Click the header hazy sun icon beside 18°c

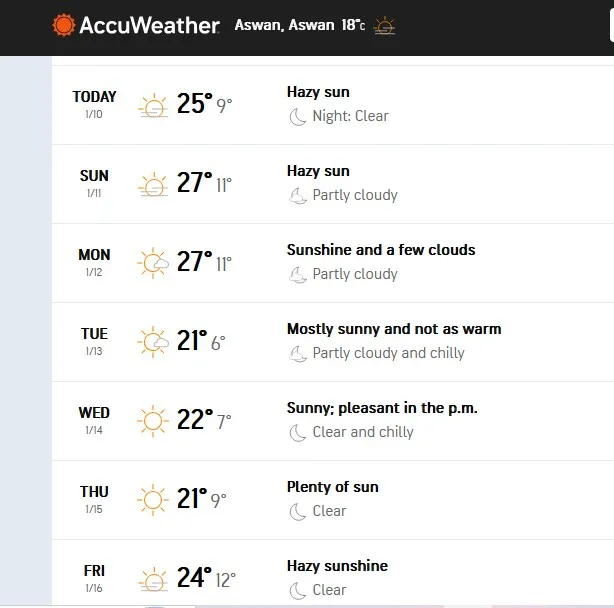pyautogui.click(x=384, y=26)
